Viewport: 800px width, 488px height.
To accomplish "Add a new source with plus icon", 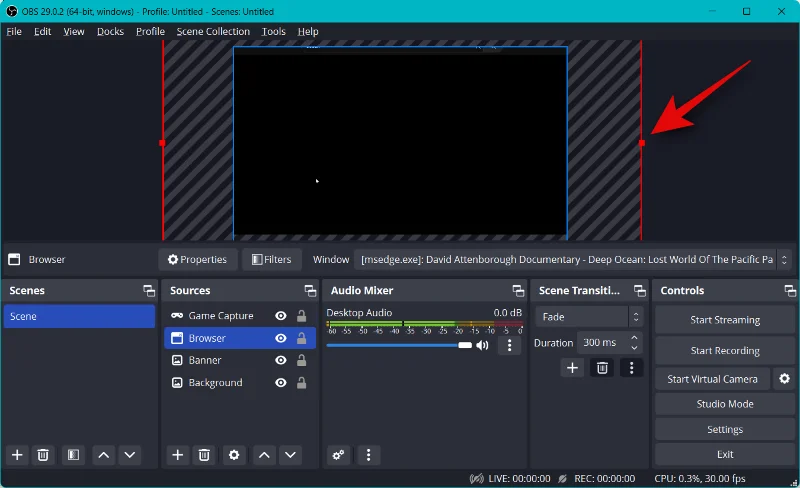I will pos(178,455).
